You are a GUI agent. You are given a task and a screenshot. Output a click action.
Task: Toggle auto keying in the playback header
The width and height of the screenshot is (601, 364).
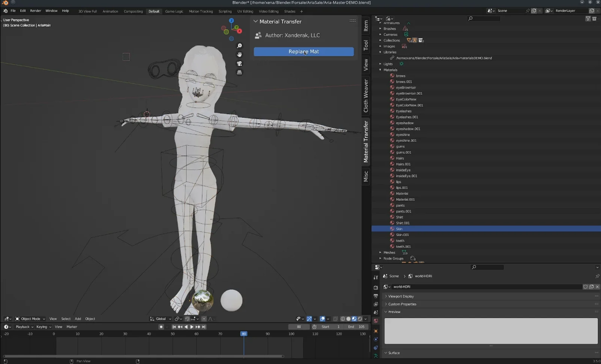pyautogui.click(x=161, y=327)
